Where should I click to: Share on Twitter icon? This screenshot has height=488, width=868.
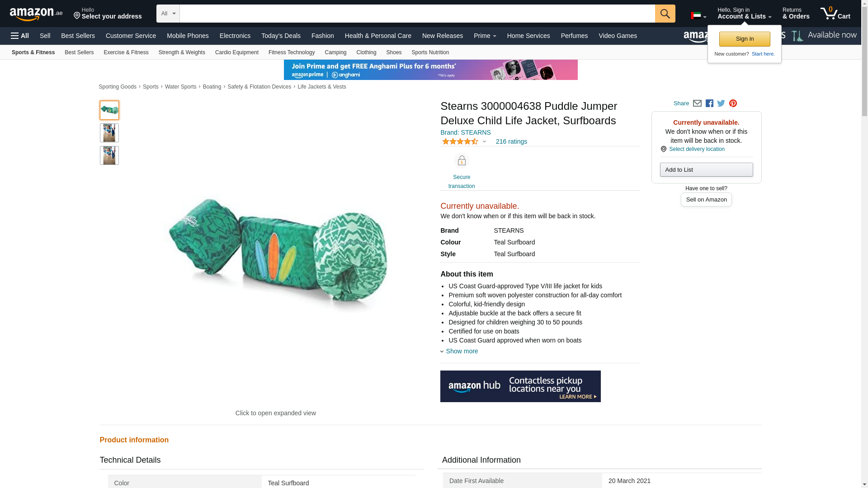pos(721,103)
